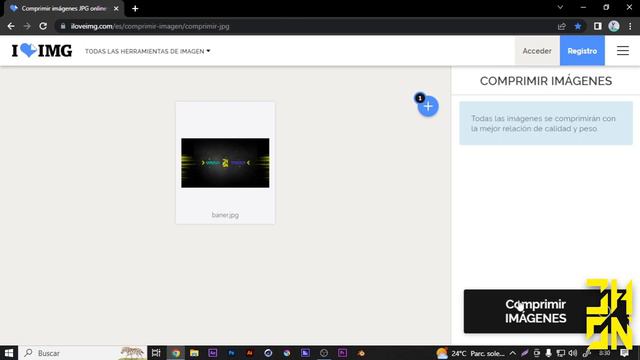Open Photoshop from the taskbar

tap(231, 353)
